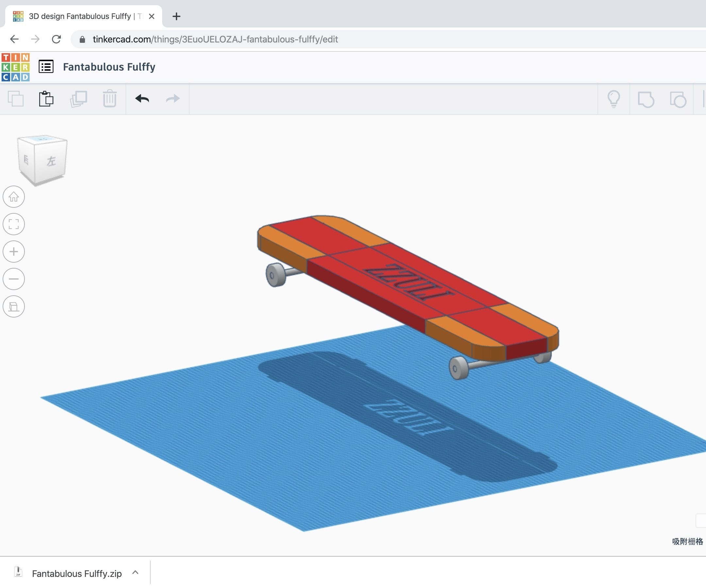This screenshot has height=588, width=706.
Task: Open a new browser tab
Action: [176, 16]
